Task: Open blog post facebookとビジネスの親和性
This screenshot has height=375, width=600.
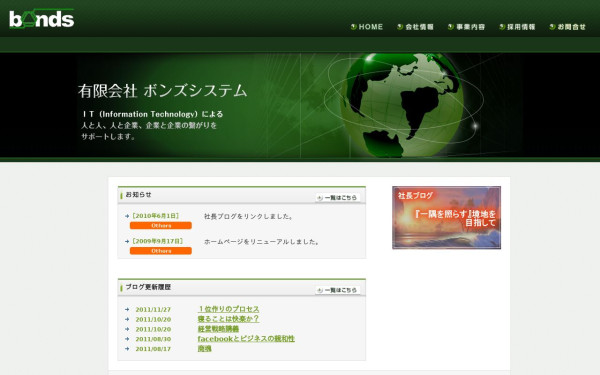Action: pos(246,339)
